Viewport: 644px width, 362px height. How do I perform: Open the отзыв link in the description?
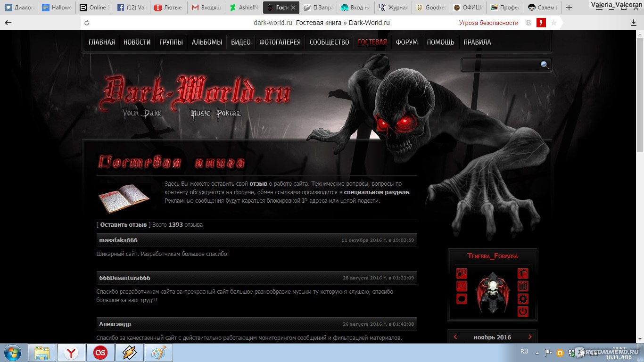258,183
